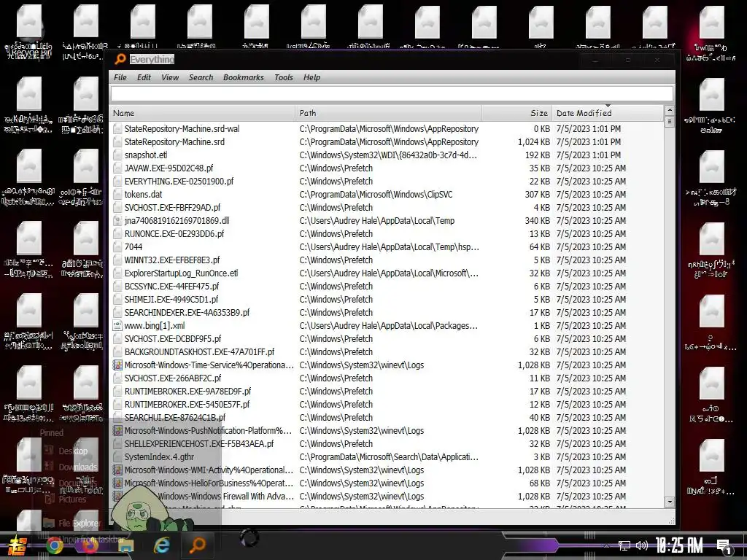Click the 64 KB size value

[540, 247]
